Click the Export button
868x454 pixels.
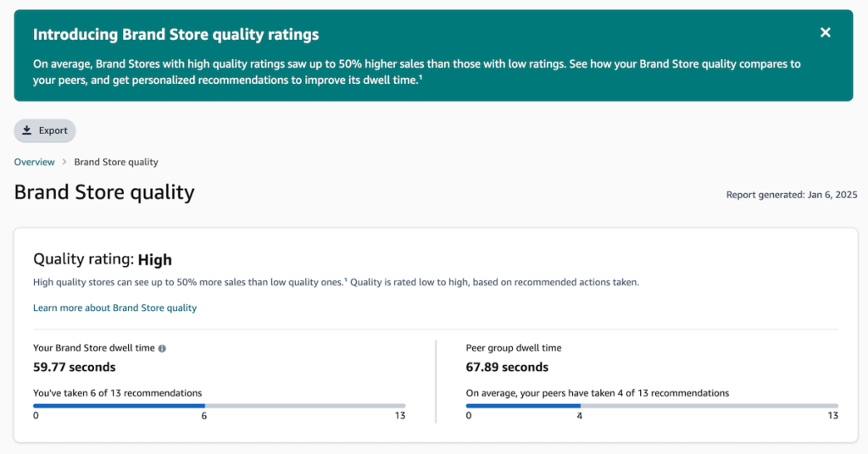45,130
